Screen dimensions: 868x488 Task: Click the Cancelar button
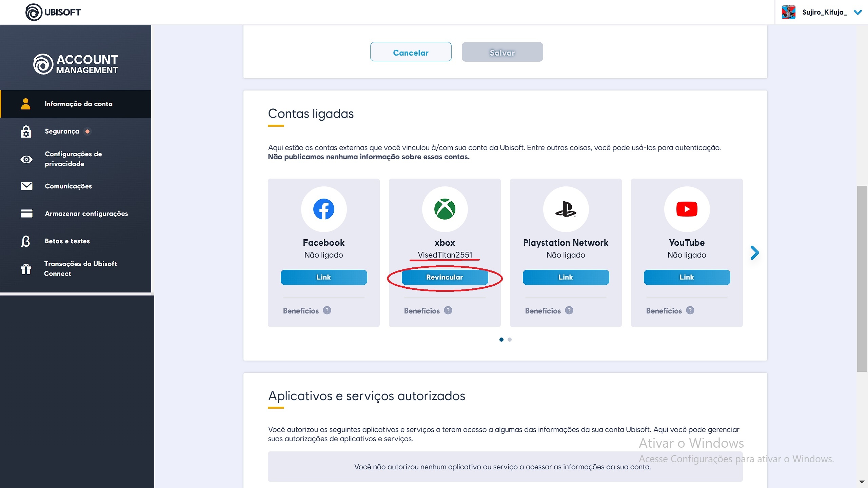[x=411, y=52]
